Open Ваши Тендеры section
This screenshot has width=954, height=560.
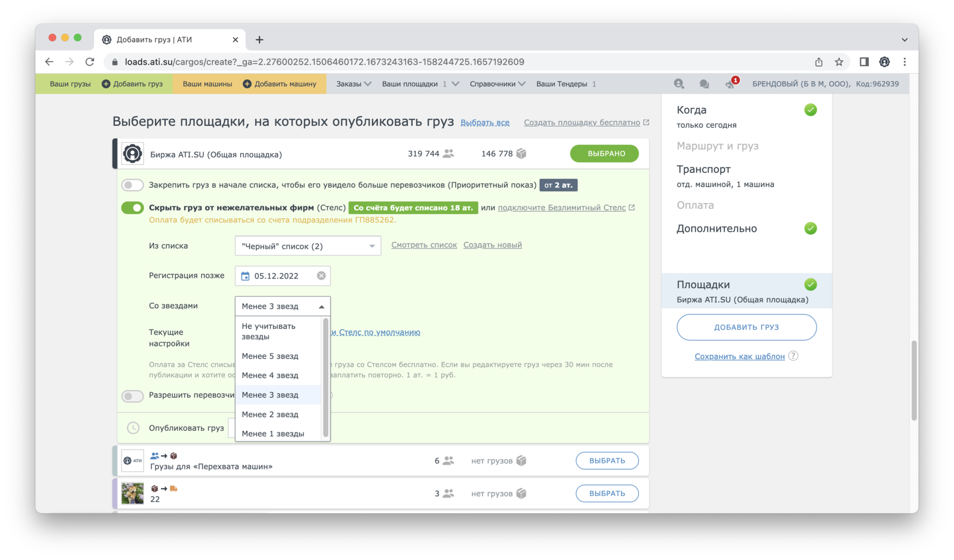(566, 84)
